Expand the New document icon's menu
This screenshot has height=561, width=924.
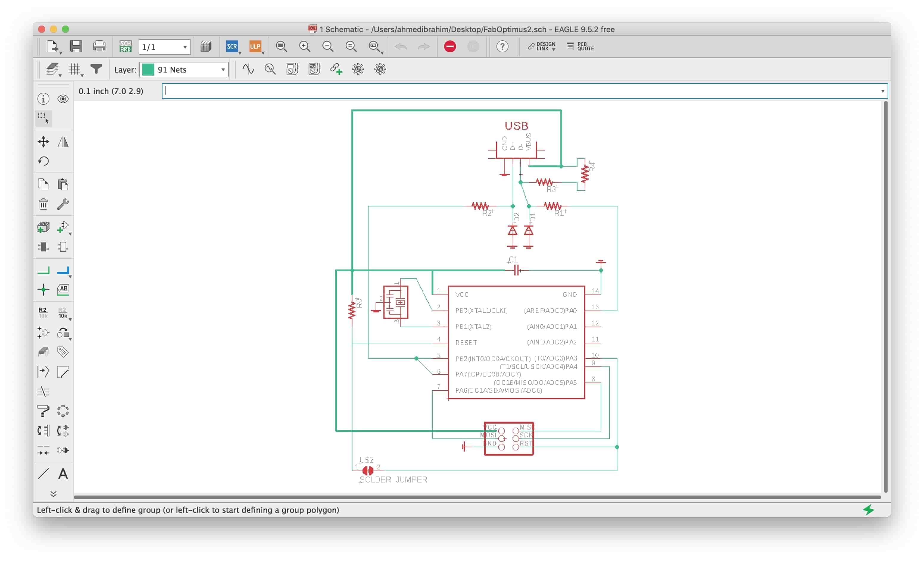(x=60, y=53)
